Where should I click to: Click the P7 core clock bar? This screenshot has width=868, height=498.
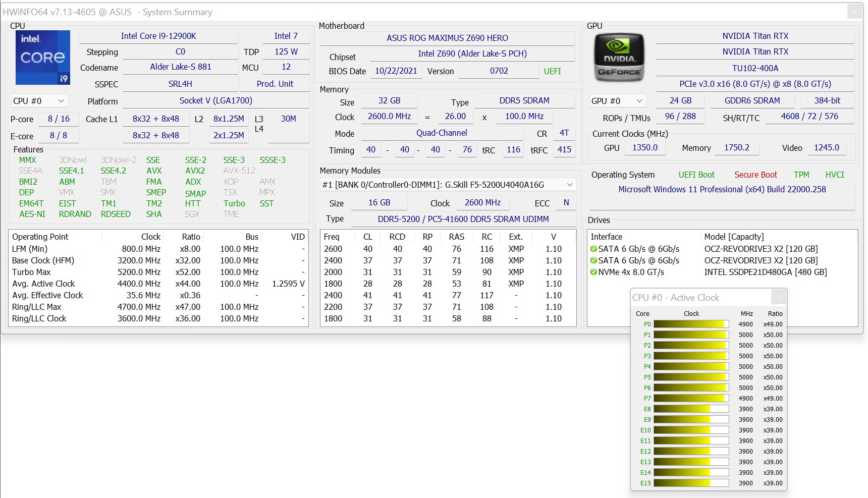(691, 398)
